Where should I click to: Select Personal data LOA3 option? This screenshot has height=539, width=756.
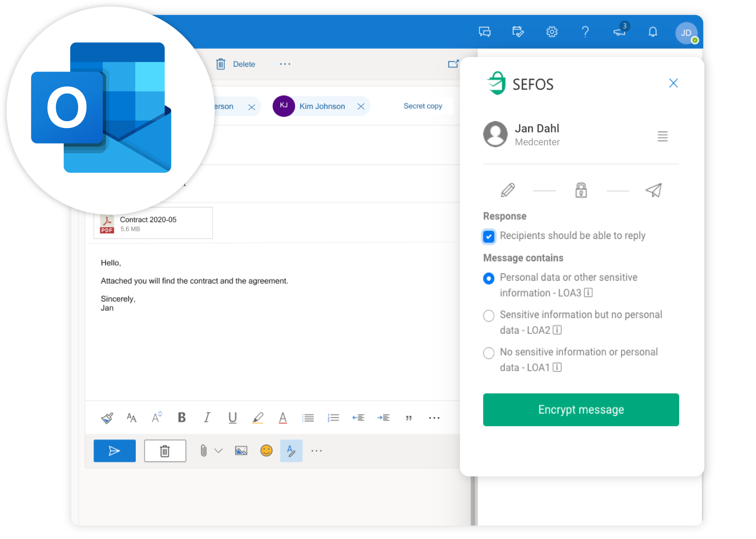pos(489,278)
